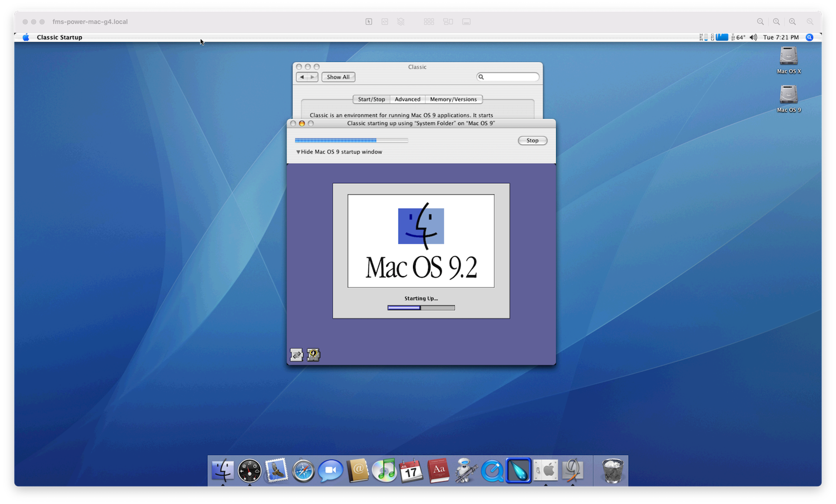Launch Automator robot icon in Dock

tap(465, 471)
